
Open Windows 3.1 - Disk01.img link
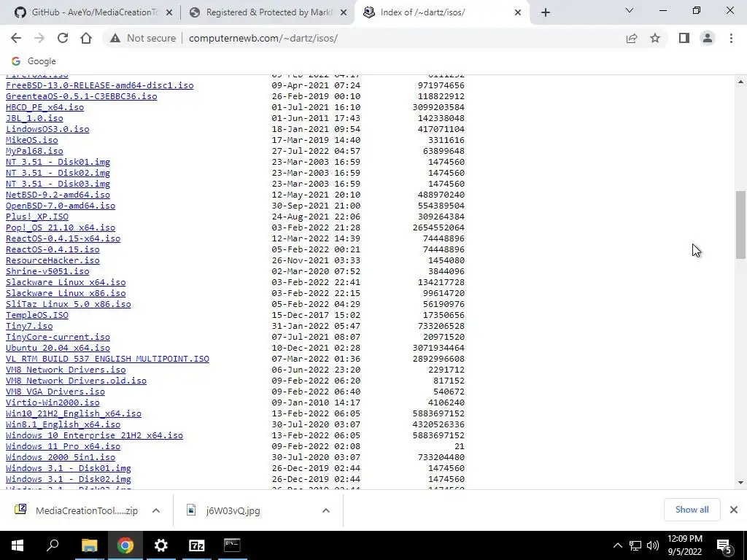click(69, 469)
